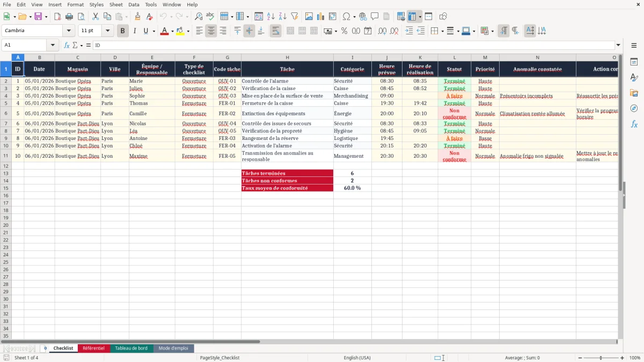Toggle Wrap Text
The width and height of the screenshot is (644, 362).
[275, 31]
